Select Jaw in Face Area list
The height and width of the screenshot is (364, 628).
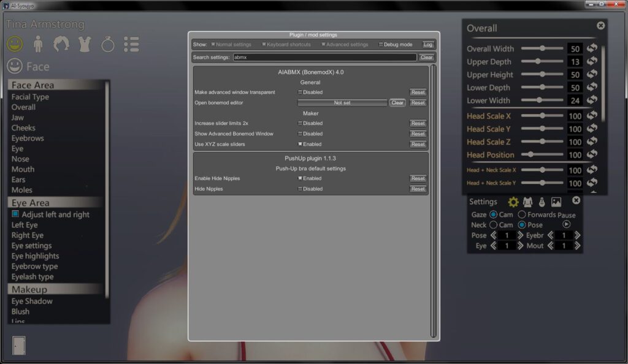coord(18,118)
